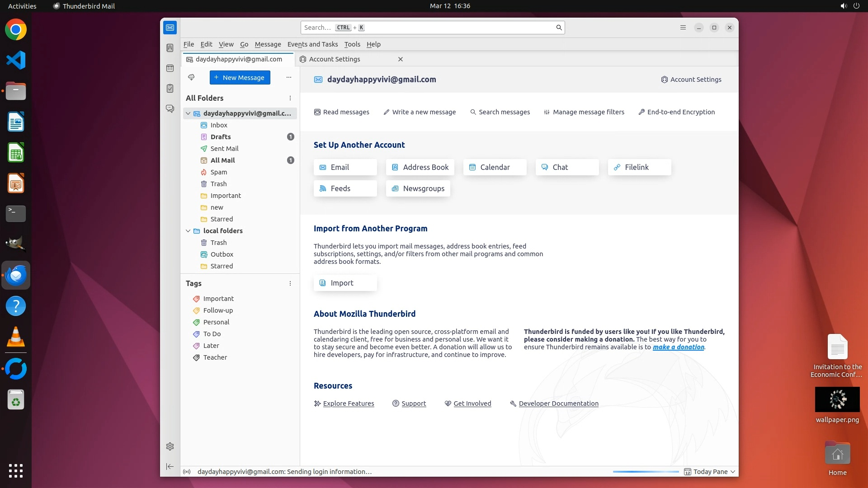Click the New Message button

point(240,78)
